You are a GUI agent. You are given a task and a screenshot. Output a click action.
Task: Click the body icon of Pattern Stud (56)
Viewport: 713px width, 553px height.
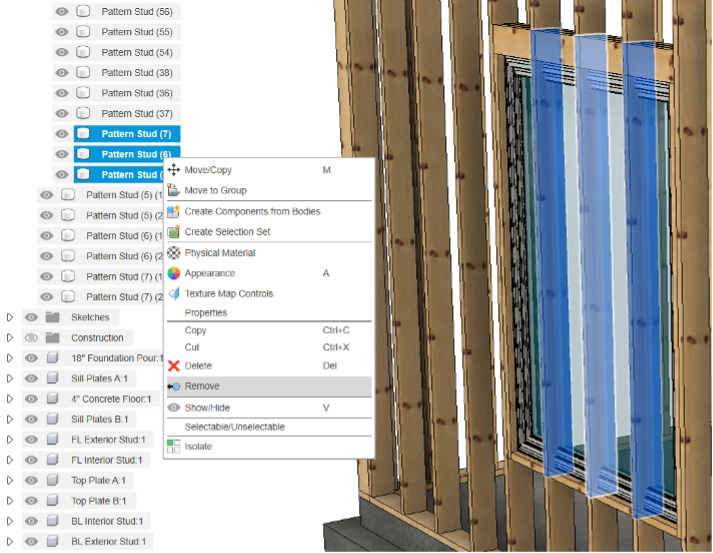point(83,11)
